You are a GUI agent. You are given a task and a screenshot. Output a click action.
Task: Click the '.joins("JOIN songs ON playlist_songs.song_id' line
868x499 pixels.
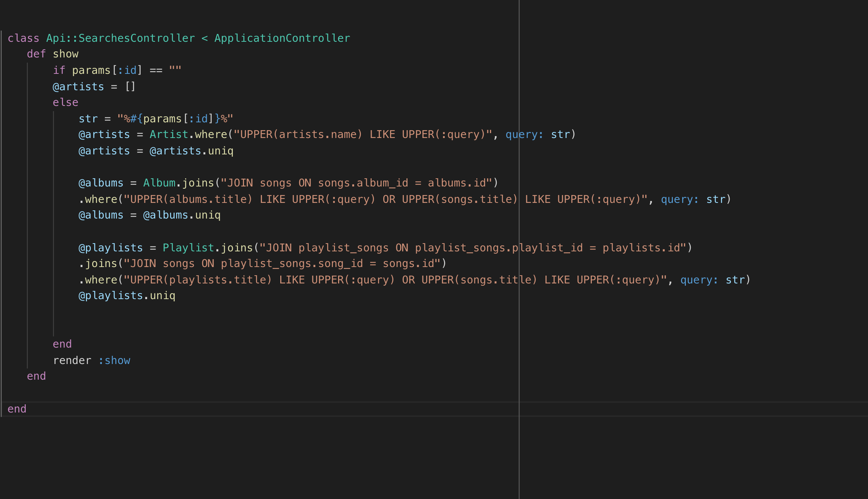(263, 264)
